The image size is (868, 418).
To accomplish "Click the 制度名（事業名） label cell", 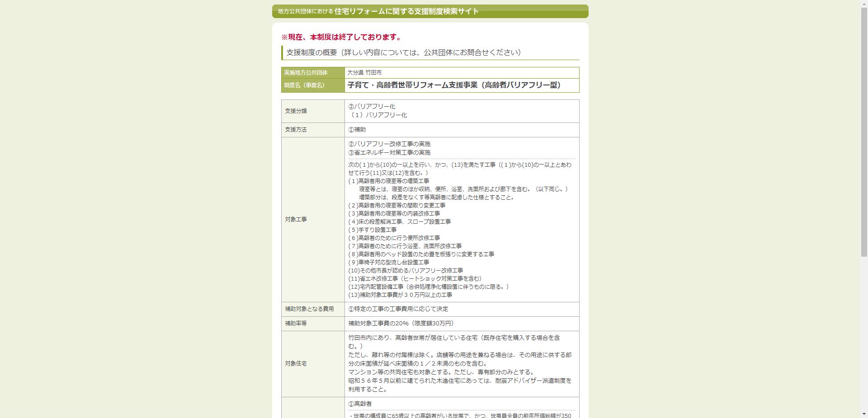I will (x=308, y=85).
